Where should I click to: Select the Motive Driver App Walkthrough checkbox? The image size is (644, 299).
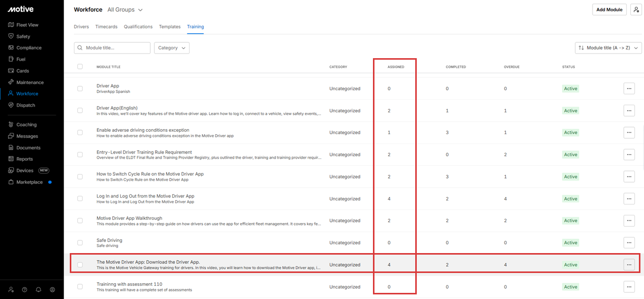[x=80, y=221]
